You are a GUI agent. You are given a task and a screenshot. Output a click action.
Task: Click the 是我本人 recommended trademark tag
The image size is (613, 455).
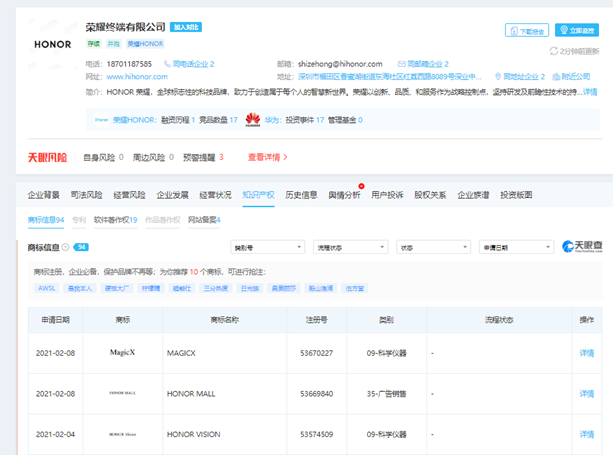tap(80, 288)
